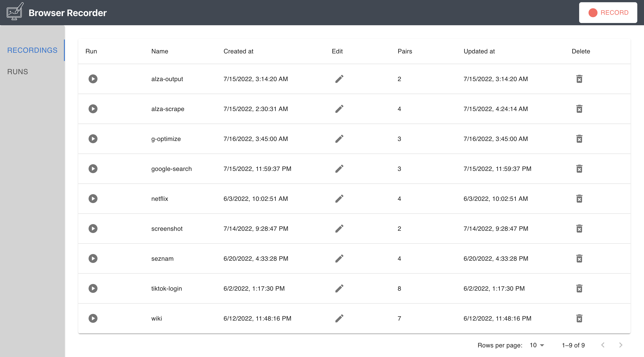This screenshot has width=644, height=357.
Task: Delete the g-optimize recording
Action: click(x=579, y=139)
